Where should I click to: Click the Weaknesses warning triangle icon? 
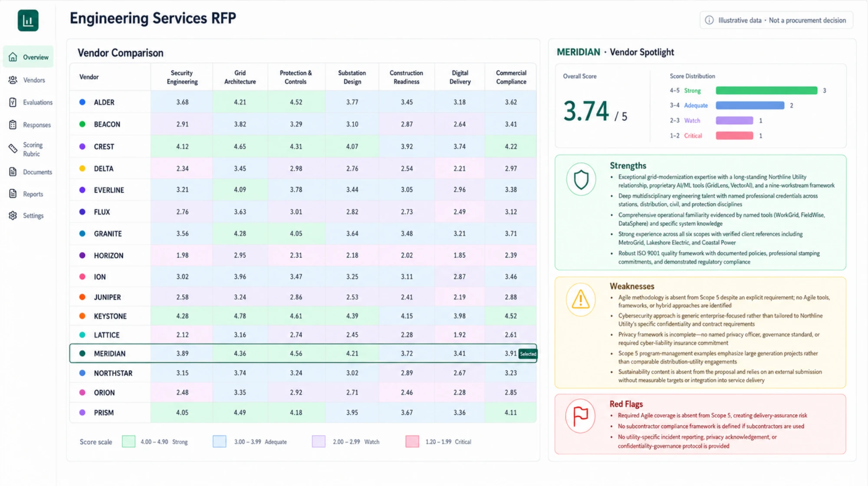[x=581, y=299]
